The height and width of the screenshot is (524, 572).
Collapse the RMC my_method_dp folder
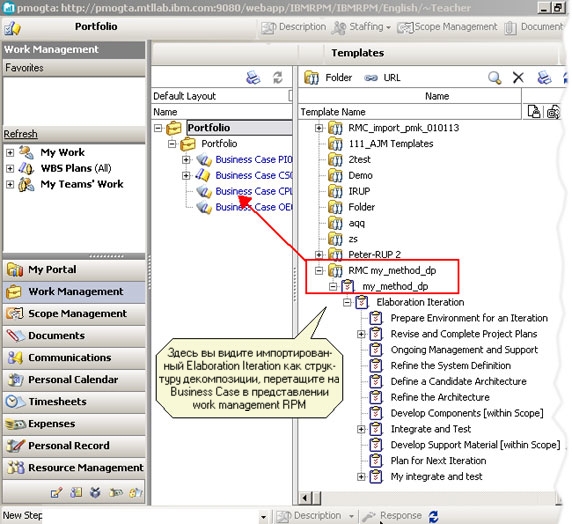click(x=319, y=270)
